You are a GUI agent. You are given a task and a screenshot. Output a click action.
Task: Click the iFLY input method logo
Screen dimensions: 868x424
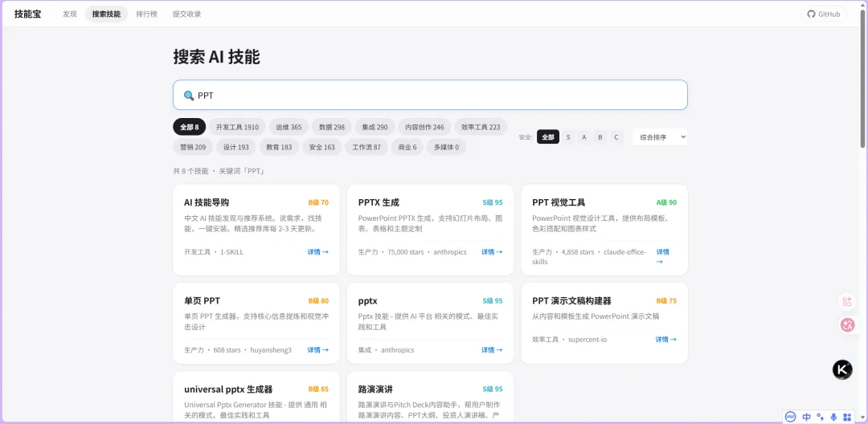pos(791,417)
